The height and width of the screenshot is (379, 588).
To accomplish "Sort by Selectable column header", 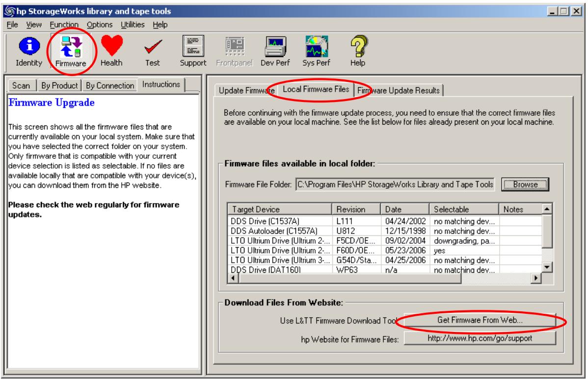I will point(464,209).
